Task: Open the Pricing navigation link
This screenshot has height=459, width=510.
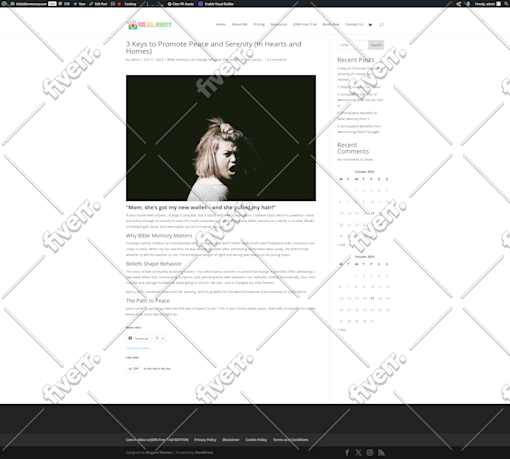Action: tap(259, 24)
